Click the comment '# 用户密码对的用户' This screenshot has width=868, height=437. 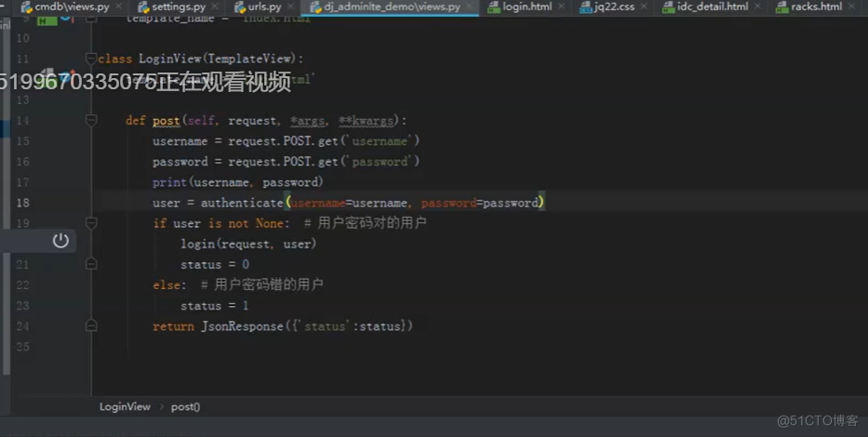coord(366,223)
